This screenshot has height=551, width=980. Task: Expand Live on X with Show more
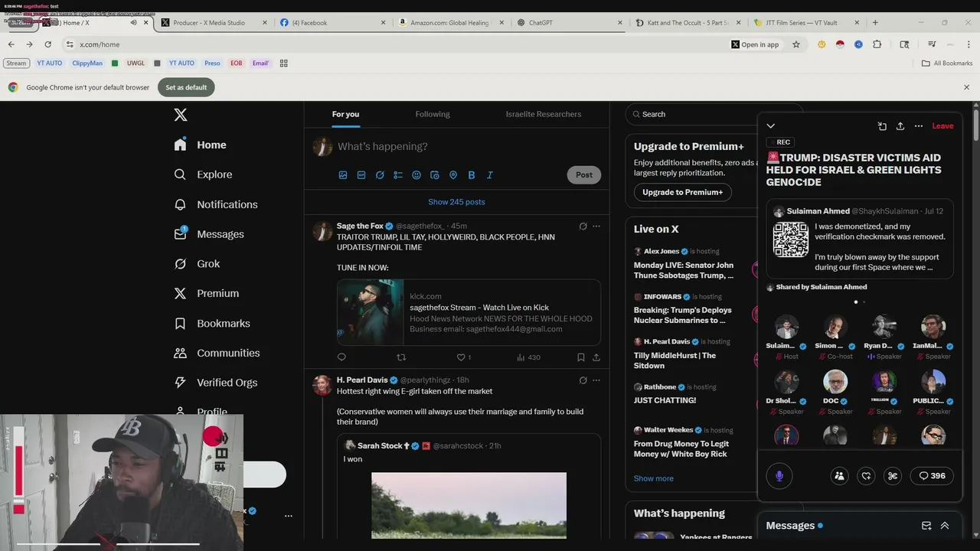654,478
